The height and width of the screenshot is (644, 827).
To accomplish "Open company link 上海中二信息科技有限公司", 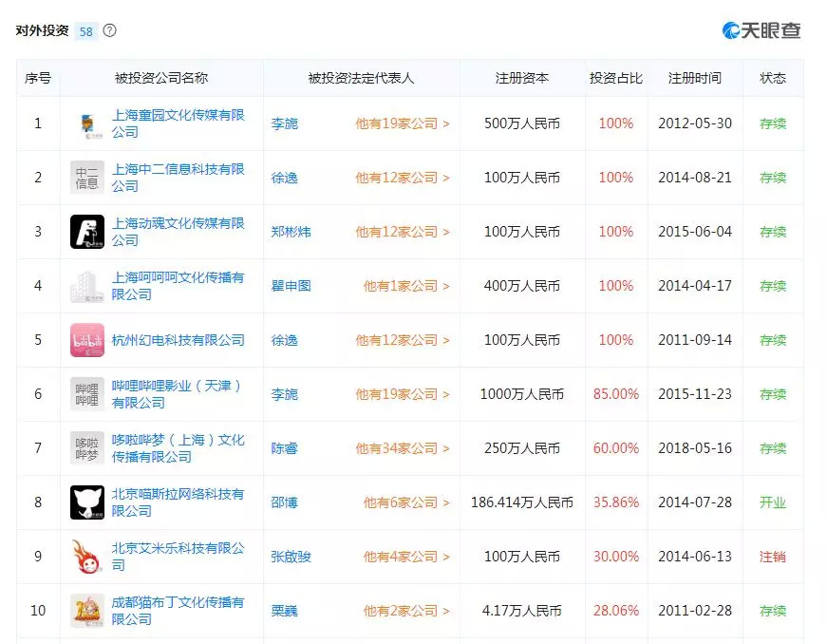I will 178,178.
